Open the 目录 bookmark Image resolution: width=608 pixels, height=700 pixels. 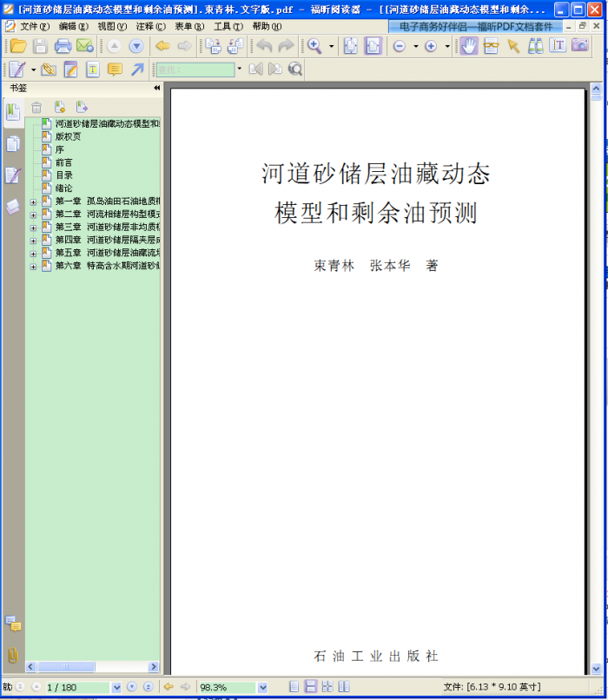click(63, 175)
